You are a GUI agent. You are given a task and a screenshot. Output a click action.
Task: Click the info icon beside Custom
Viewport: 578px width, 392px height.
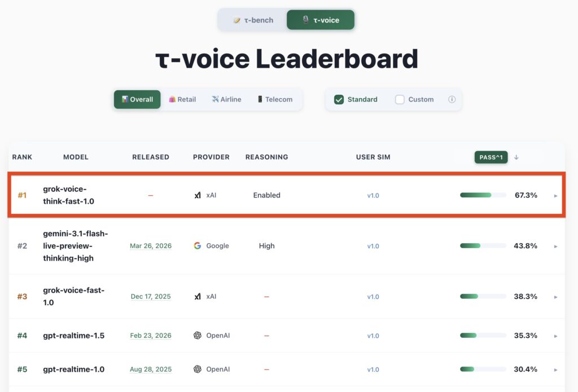tap(452, 99)
